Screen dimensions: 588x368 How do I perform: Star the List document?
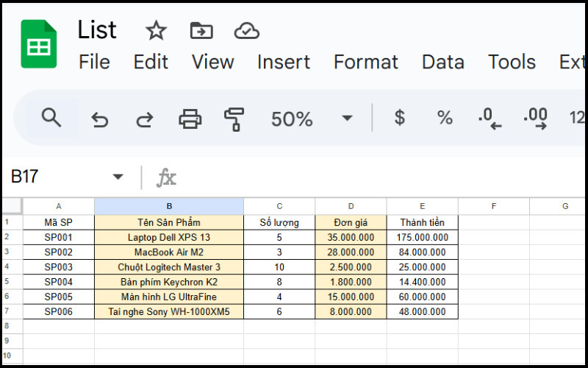(x=156, y=30)
